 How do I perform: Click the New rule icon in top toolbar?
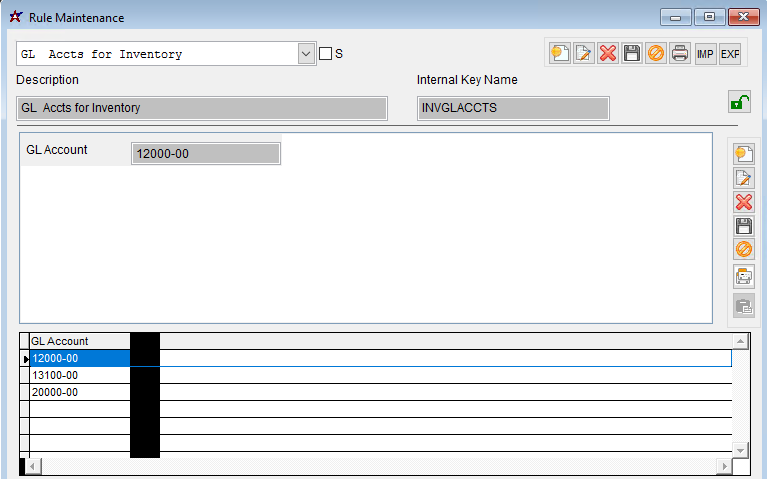560,54
